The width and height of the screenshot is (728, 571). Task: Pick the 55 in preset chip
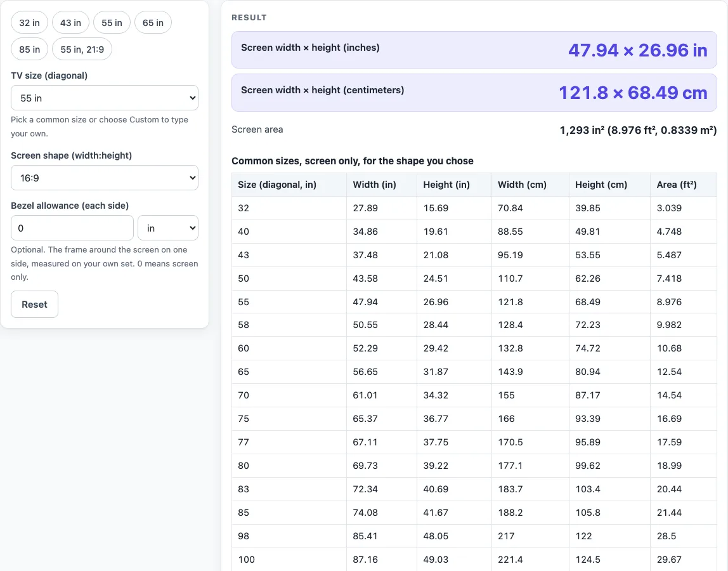112,23
